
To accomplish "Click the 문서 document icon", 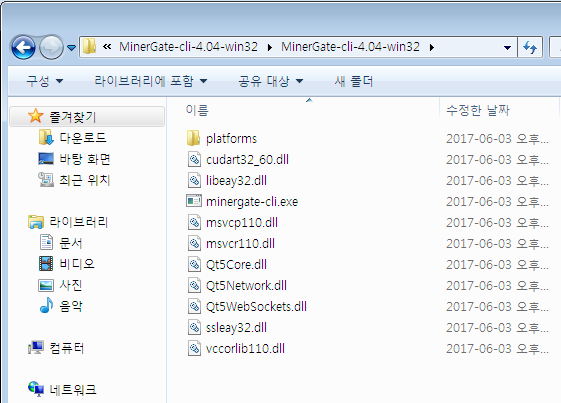I will 46,243.
